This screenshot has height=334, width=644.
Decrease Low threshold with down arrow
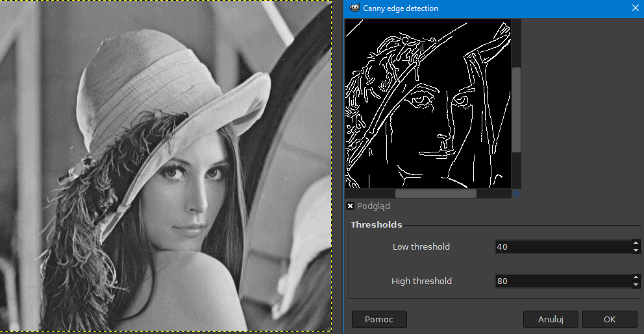coord(636,250)
